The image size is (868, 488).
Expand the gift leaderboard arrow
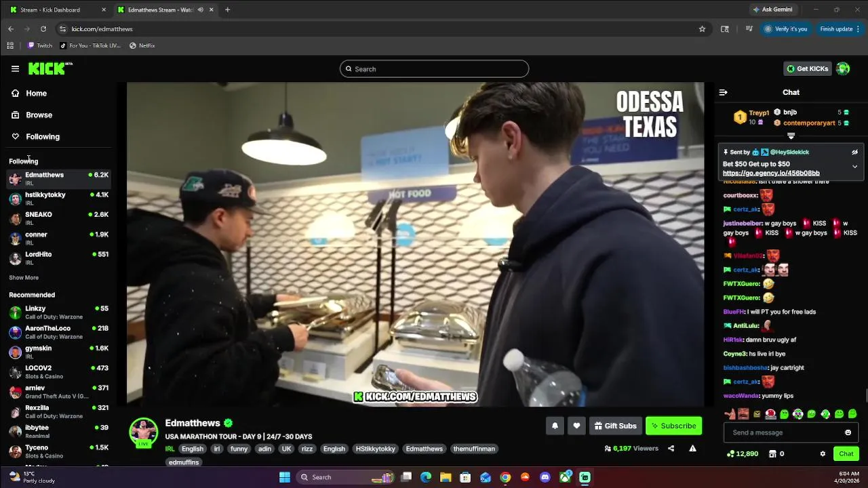[791, 136]
